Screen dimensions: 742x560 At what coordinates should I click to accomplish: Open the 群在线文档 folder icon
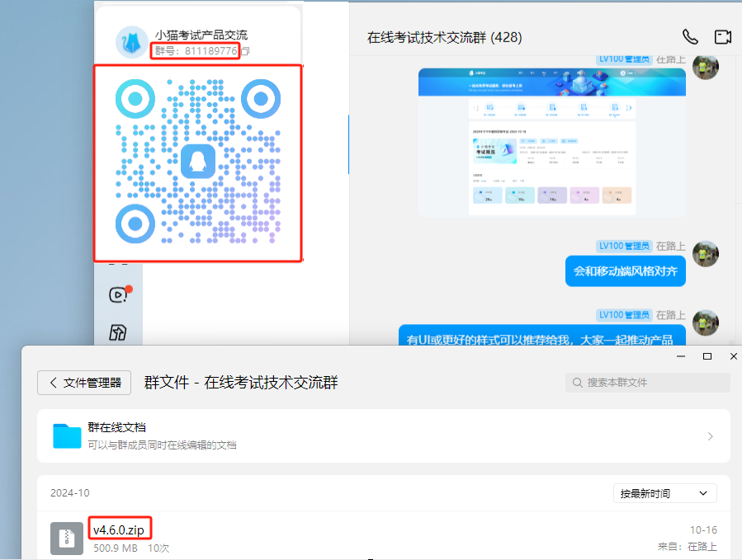click(x=67, y=435)
